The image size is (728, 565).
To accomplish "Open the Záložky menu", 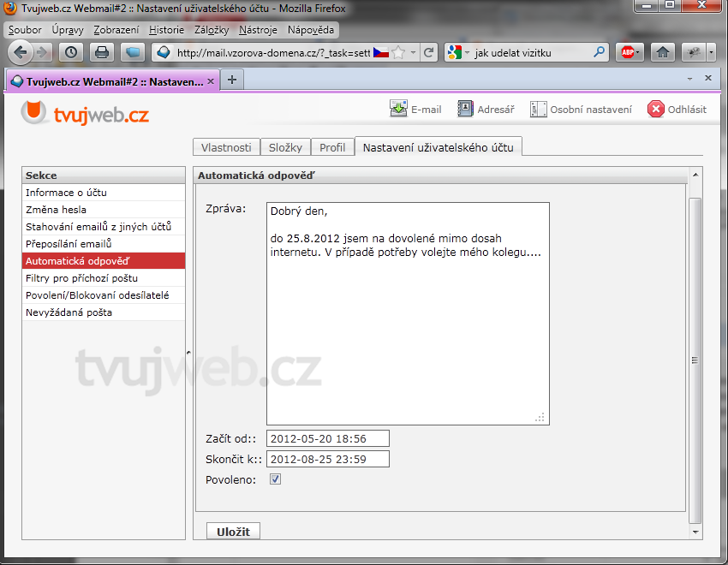I will [212, 30].
